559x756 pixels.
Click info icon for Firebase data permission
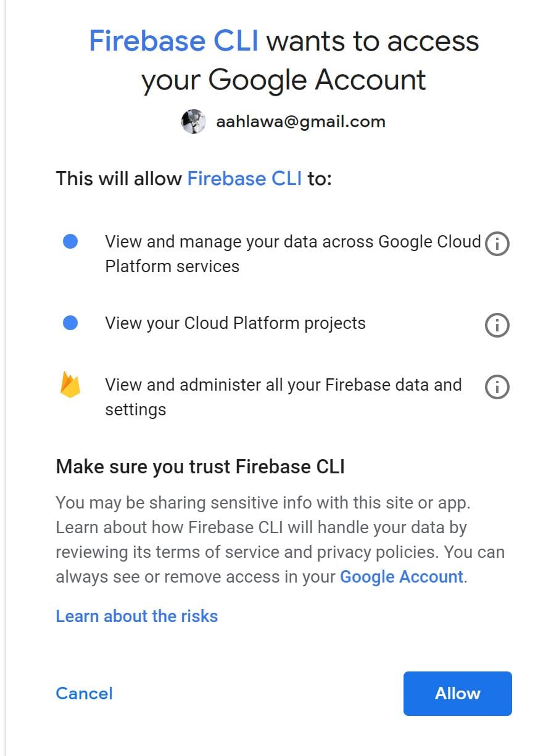coord(497,387)
